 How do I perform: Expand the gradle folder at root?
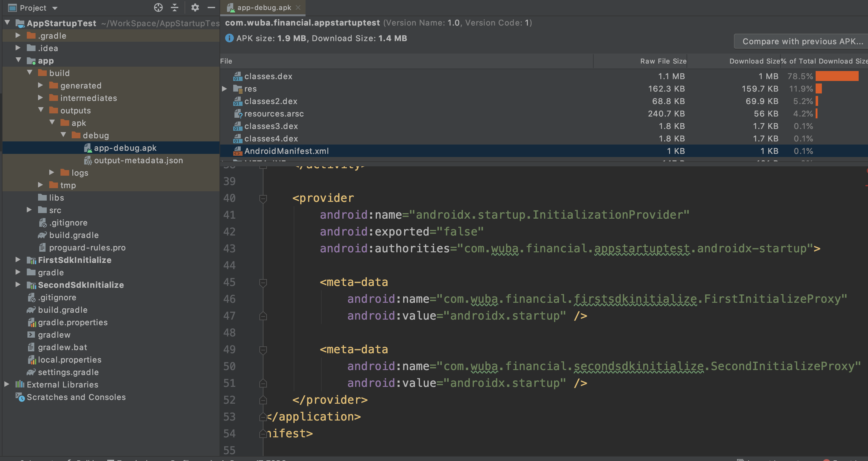[x=18, y=272]
